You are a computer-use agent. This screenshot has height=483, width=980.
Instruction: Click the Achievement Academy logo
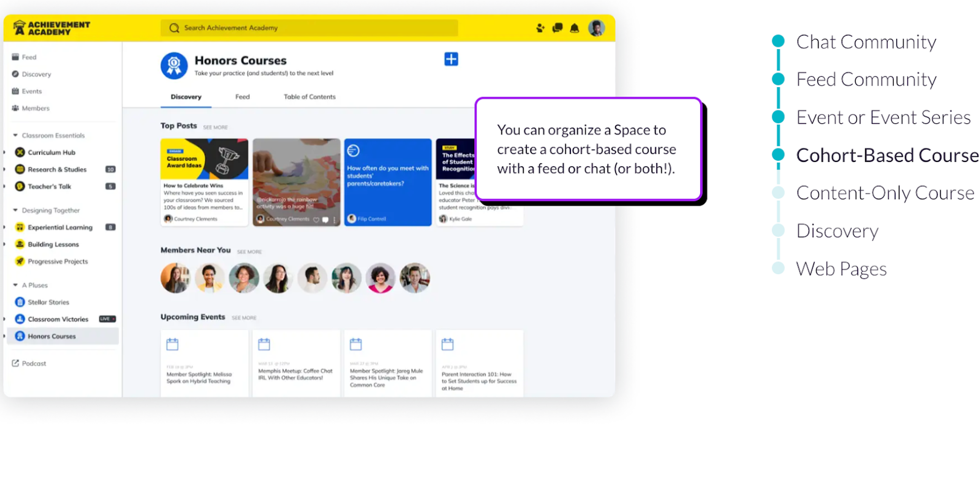[x=51, y=28]
